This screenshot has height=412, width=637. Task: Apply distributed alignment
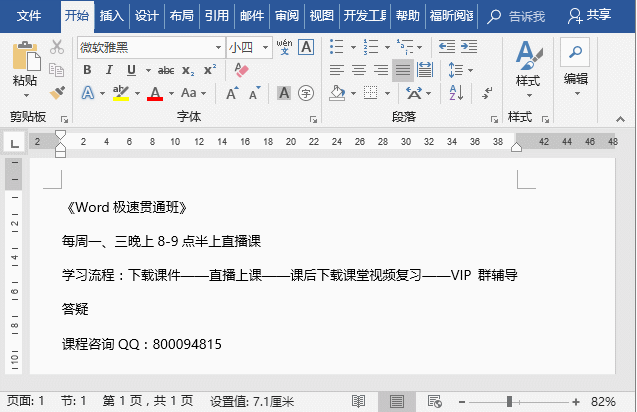click(x=425, y=70)
